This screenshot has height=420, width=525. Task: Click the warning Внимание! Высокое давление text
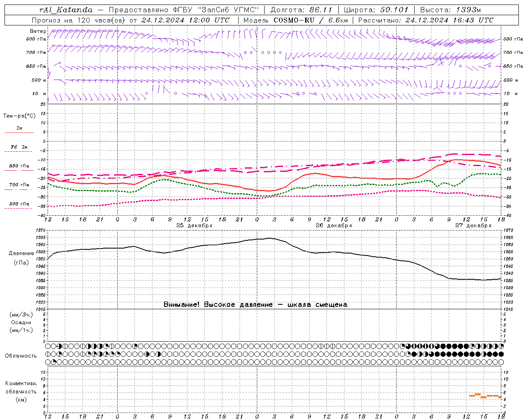(256, 305)
